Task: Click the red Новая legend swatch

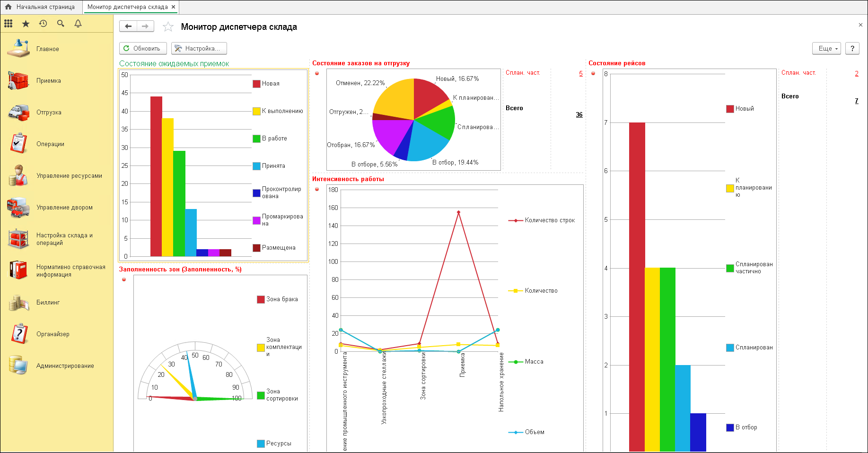Action: 256,84
